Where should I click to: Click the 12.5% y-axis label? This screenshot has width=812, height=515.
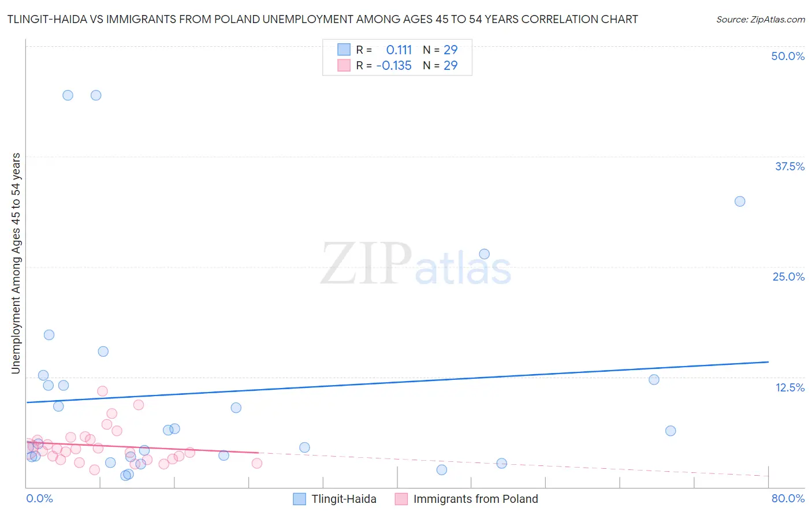pos(789,387)
